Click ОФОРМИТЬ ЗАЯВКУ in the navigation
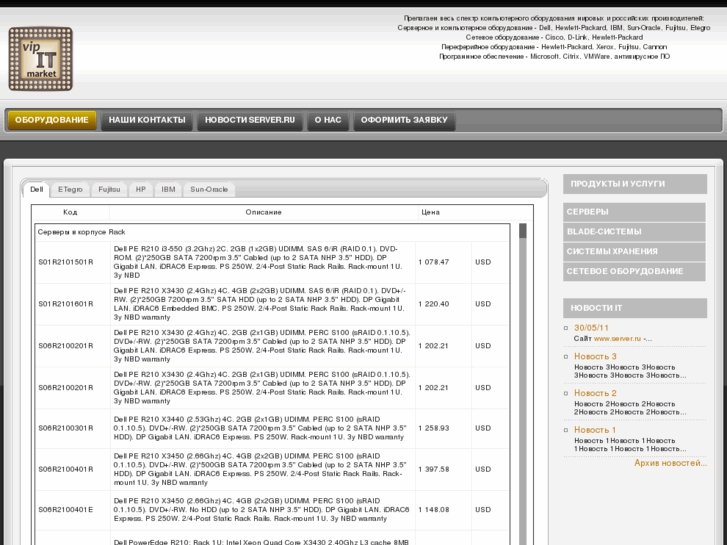The image size is (727, 545). pyautogui.click(x=405, y=120)
